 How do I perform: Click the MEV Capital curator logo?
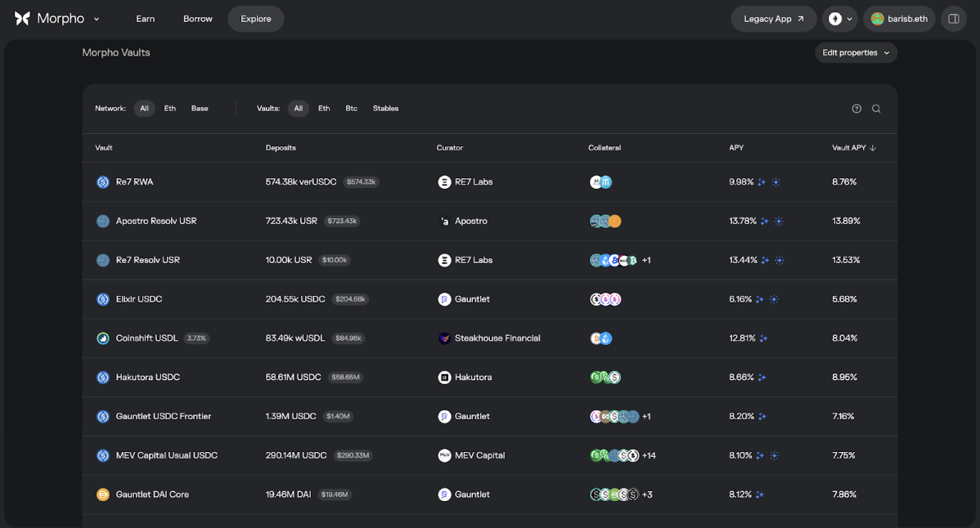444,455
